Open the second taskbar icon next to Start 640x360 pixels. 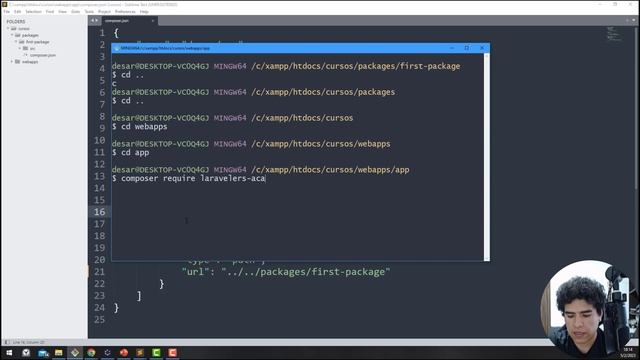(26, 352)
